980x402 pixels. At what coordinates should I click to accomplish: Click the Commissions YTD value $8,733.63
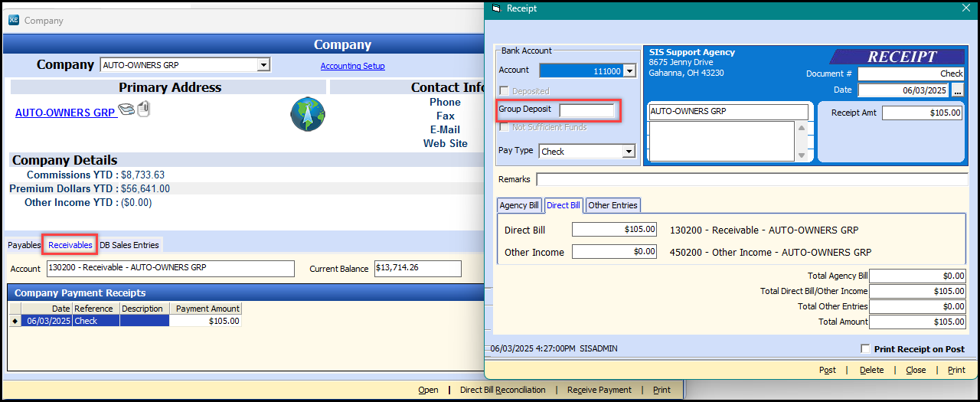(142, 175)
